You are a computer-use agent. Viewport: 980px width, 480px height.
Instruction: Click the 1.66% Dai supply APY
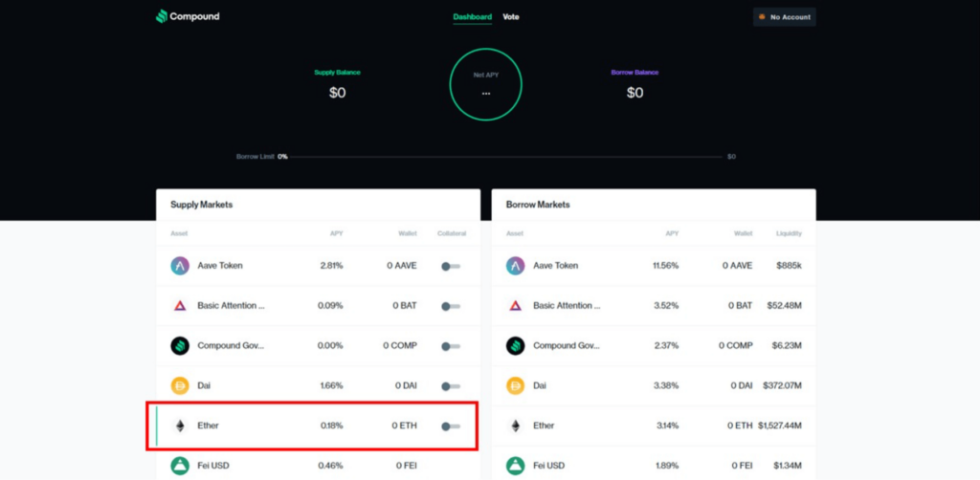331,385
